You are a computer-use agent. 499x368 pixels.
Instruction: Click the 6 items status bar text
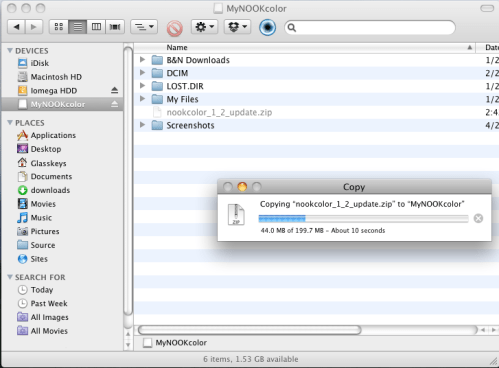coord(251,359)
